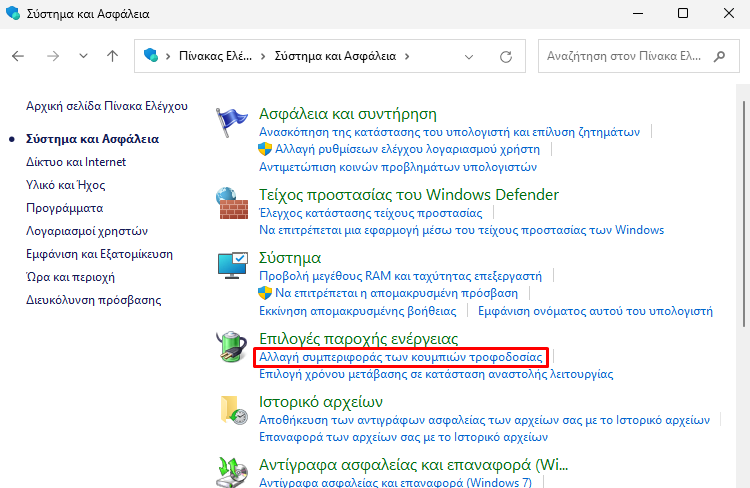Expand chevron after Πίνακας Ελέ... breadcrumb

[263, 56]
